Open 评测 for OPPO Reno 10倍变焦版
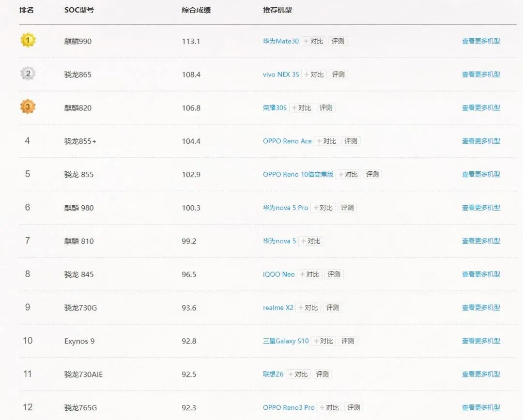 [372, 174]
